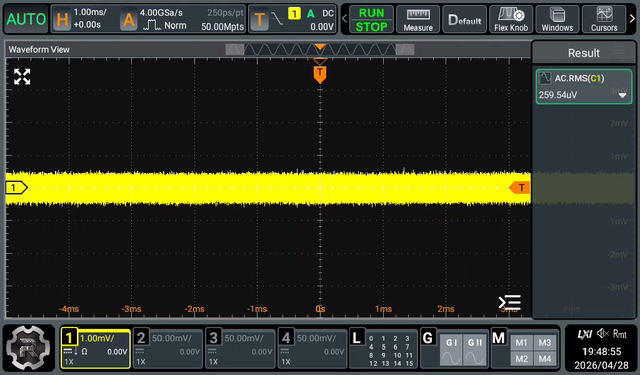The width and height of the screenshot is (640, 375).
Task: Select the falling edge trigger slope icon
Action: point(277,19)
